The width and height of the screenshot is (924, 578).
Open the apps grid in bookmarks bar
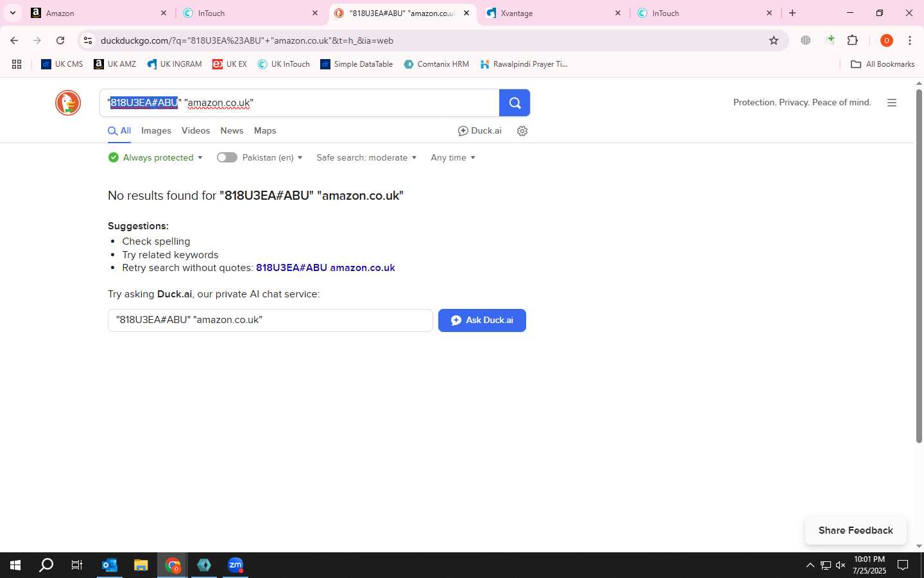tap(17, 64)
